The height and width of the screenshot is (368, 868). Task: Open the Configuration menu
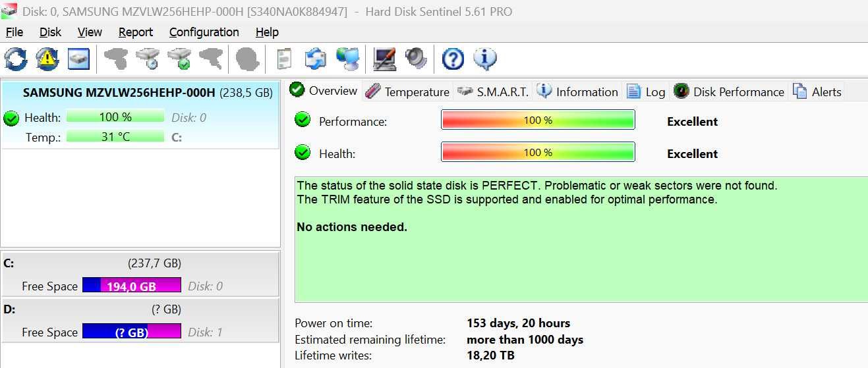pyautogui.click(x=204, y=32)
